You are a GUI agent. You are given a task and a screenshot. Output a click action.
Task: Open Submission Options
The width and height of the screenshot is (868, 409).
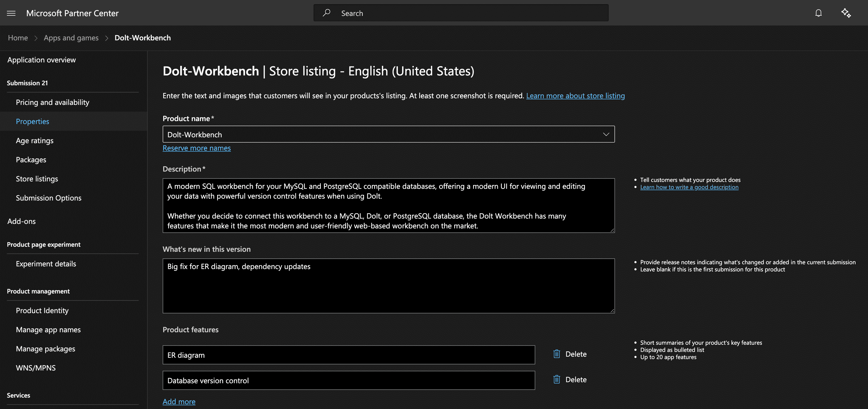click(49, 198)
